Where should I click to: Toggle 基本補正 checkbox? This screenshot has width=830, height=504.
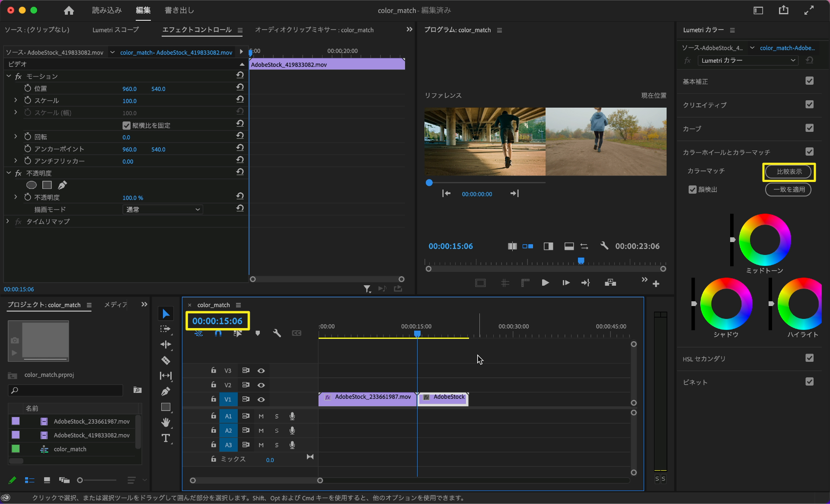[810, 81]
